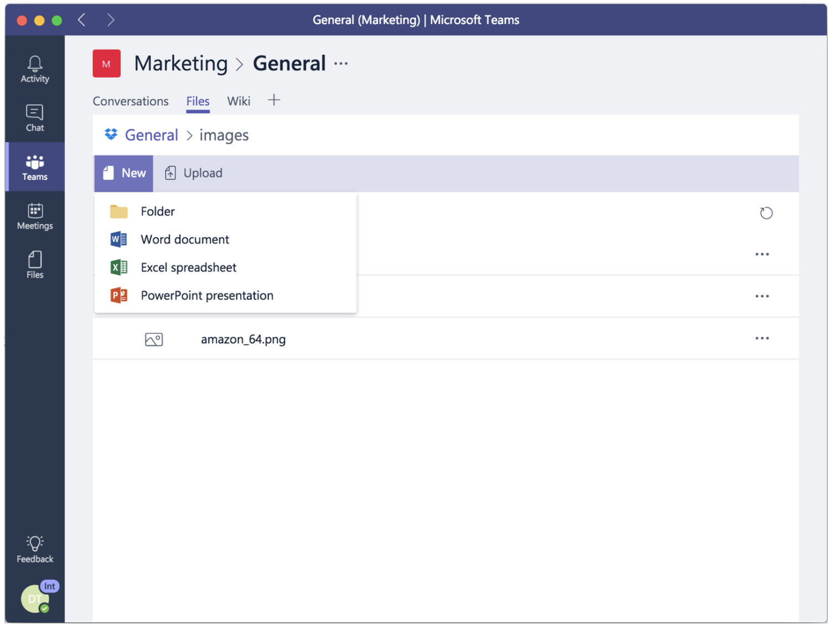Choose Word document from New menu
This screenshot has height=630, width=840.
tap(185, 240)
